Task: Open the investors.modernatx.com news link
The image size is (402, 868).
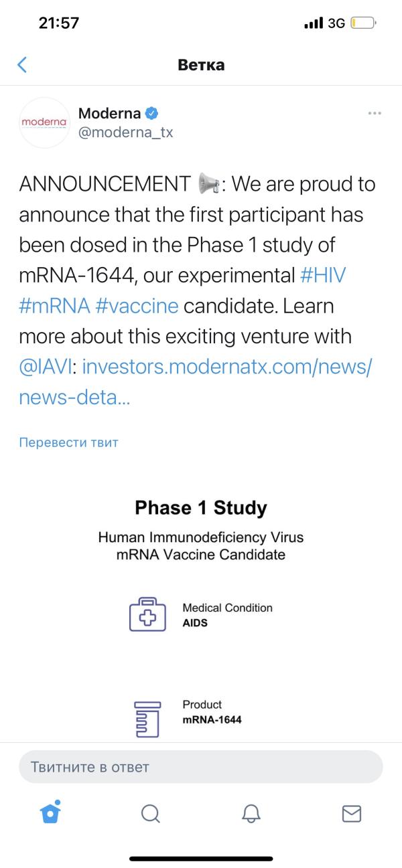Action: [x=195, y=383]
